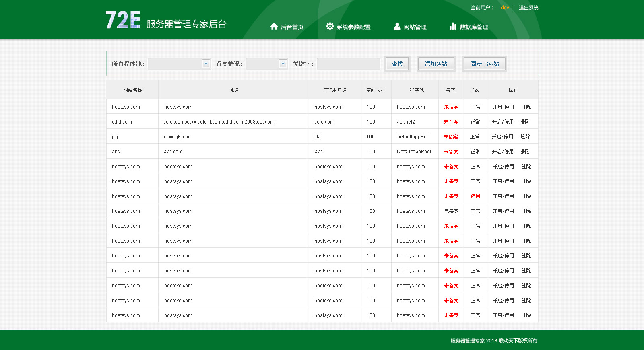Click the 退出系统 logout link
Screen dimensions: 644x350
[x=528, y=8]
